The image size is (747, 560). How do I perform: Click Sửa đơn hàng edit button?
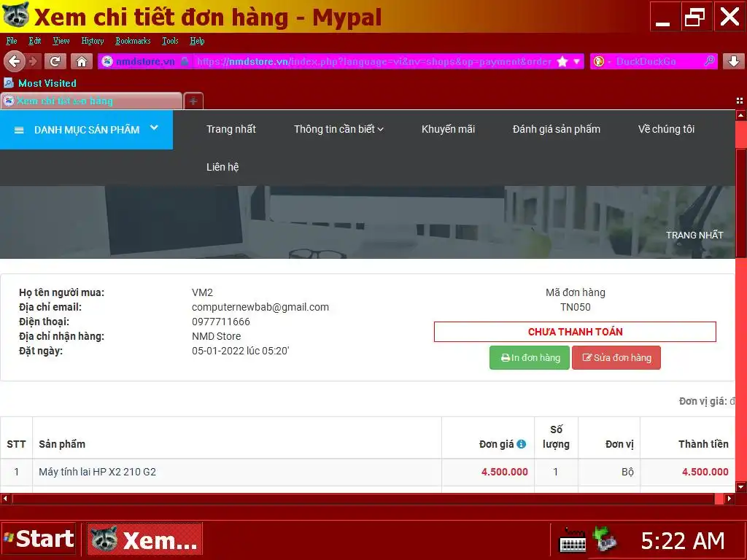tap(616, 357)
